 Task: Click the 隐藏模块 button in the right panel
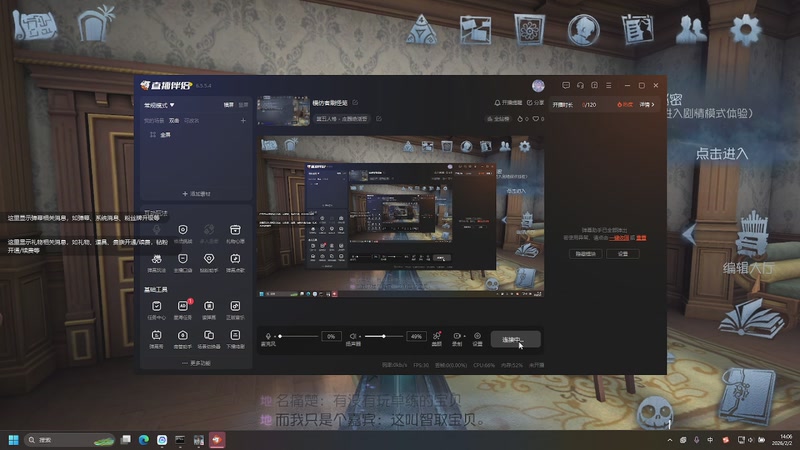586,254
